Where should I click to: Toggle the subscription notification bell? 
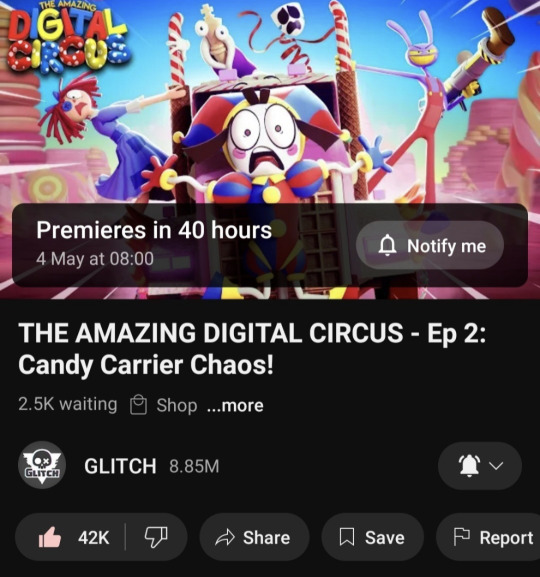(x=469, y=466)
